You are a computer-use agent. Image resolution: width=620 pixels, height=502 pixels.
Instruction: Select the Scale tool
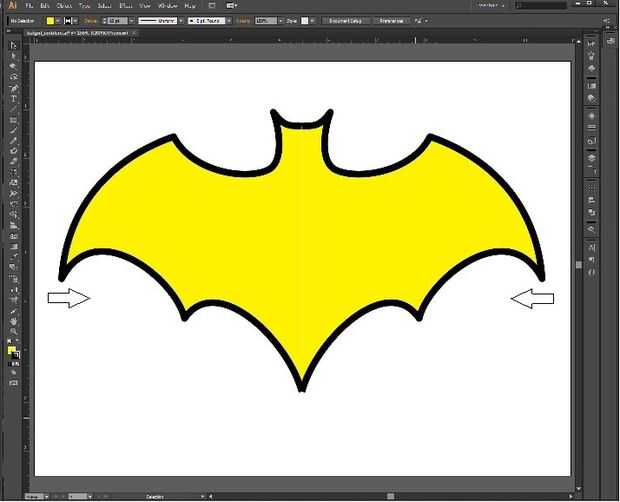click(13, 183)
